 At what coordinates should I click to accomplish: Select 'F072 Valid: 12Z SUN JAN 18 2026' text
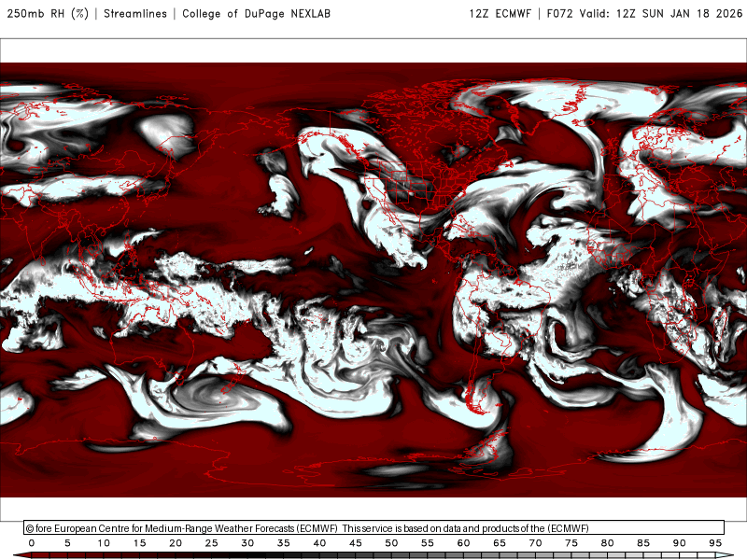click(x=644, y=13)
